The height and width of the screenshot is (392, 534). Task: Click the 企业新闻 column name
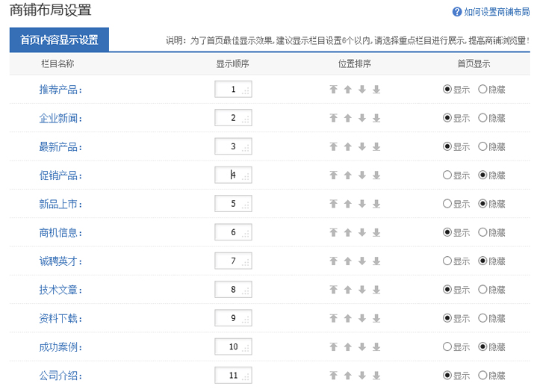tap(60, 118)
